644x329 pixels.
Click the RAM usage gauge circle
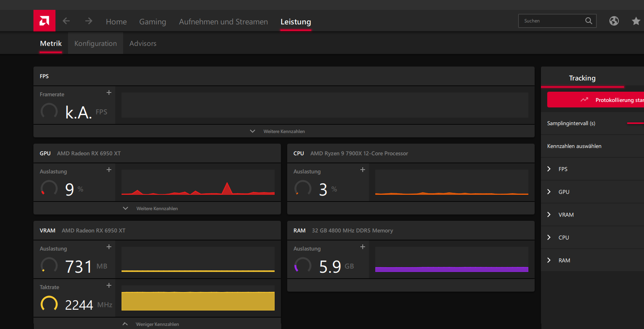pyautogui.click(x=303, y=266)
